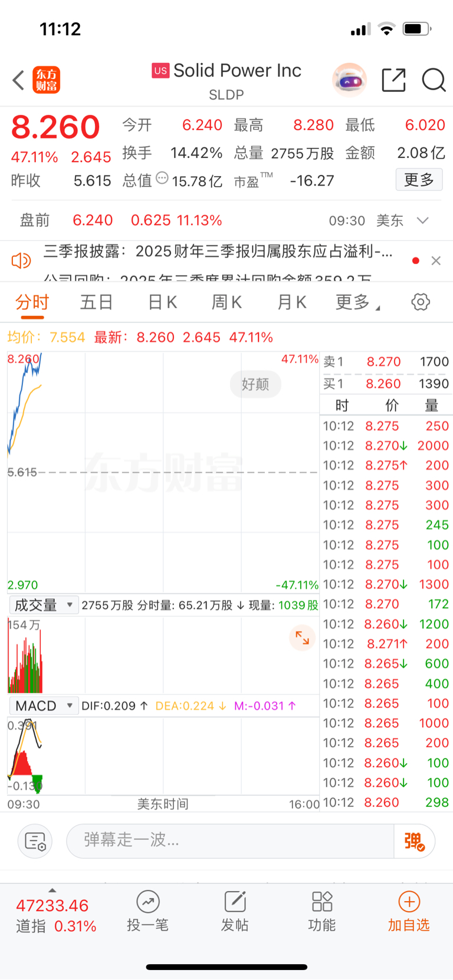Image resolution: width=453 pixels, height=980 pixels.
Task: Tap the Solid Power Inc title
Action: (237, 71)
